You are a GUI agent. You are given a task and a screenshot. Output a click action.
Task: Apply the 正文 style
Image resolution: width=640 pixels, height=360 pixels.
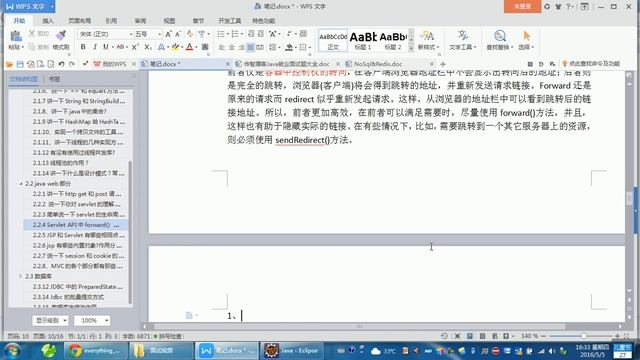(333, 41)
